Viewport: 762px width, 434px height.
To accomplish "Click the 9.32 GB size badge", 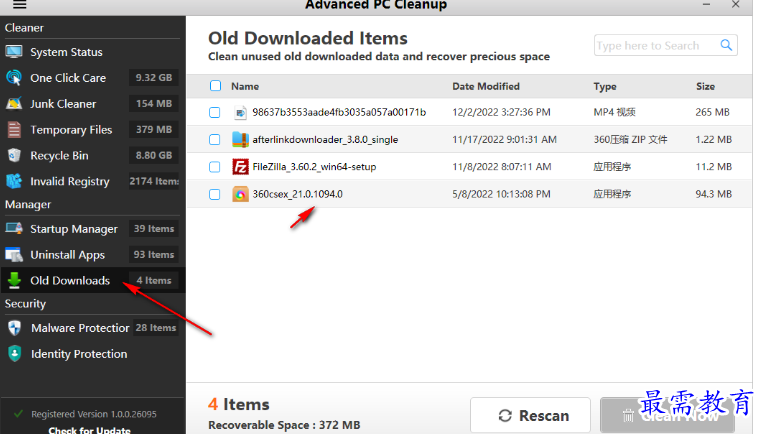I will pos(154,78).
